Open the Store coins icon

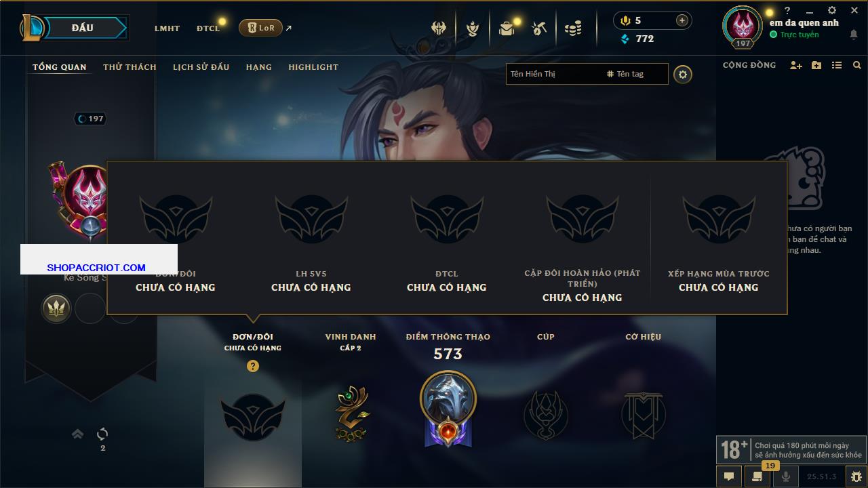pos(573,28)
